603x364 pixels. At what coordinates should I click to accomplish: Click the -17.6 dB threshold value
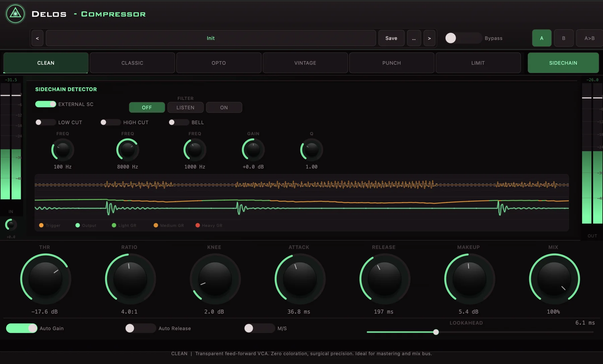(x=45, y=312)
